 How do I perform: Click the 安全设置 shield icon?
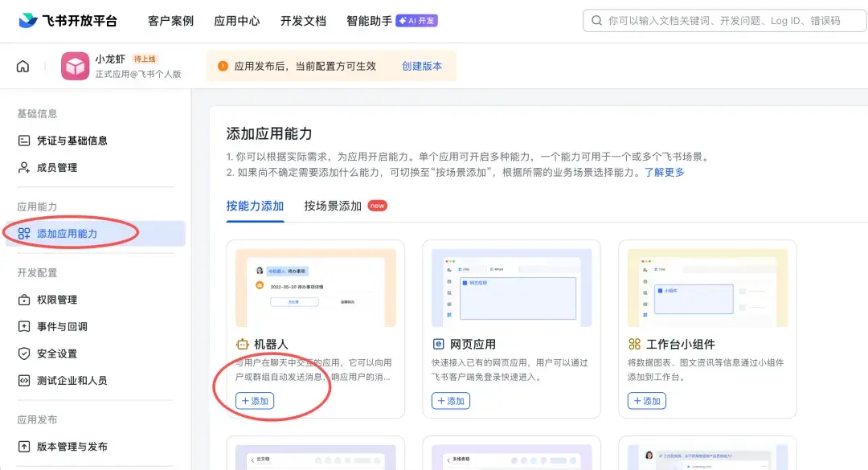pyautogui.click(x=24, y=354)
